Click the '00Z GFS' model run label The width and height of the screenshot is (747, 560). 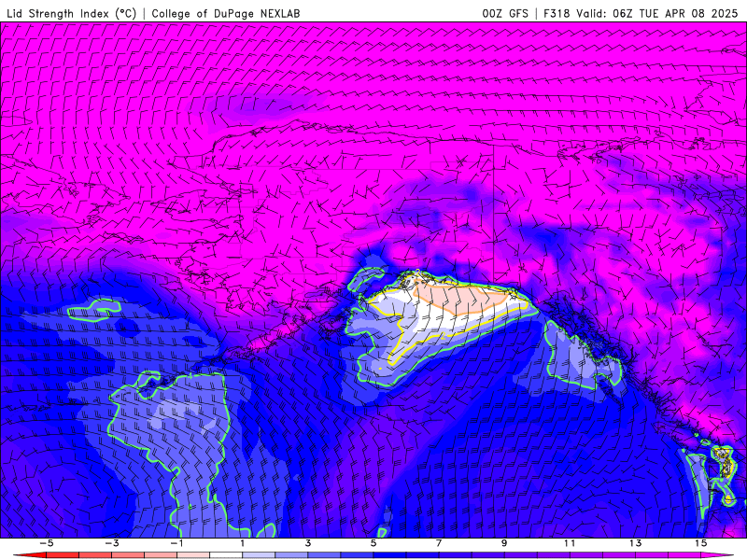pyautogui.click(x=505, y=13)
